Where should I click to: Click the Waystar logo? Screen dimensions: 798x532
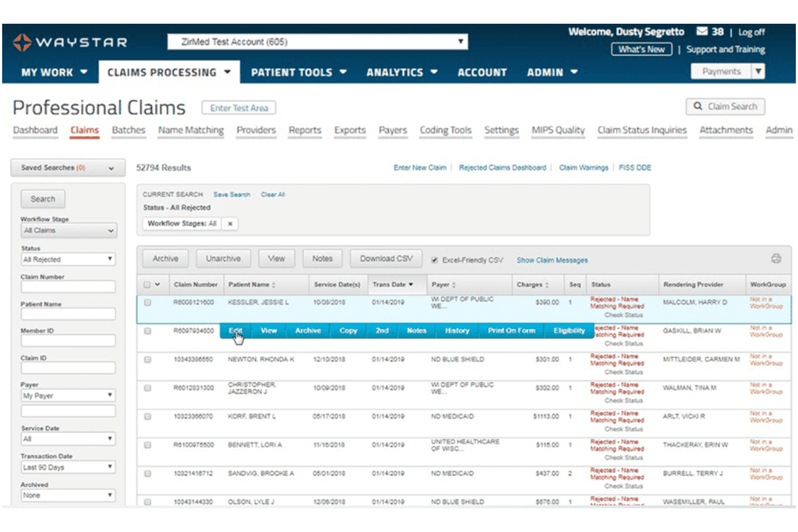point(70,42)
